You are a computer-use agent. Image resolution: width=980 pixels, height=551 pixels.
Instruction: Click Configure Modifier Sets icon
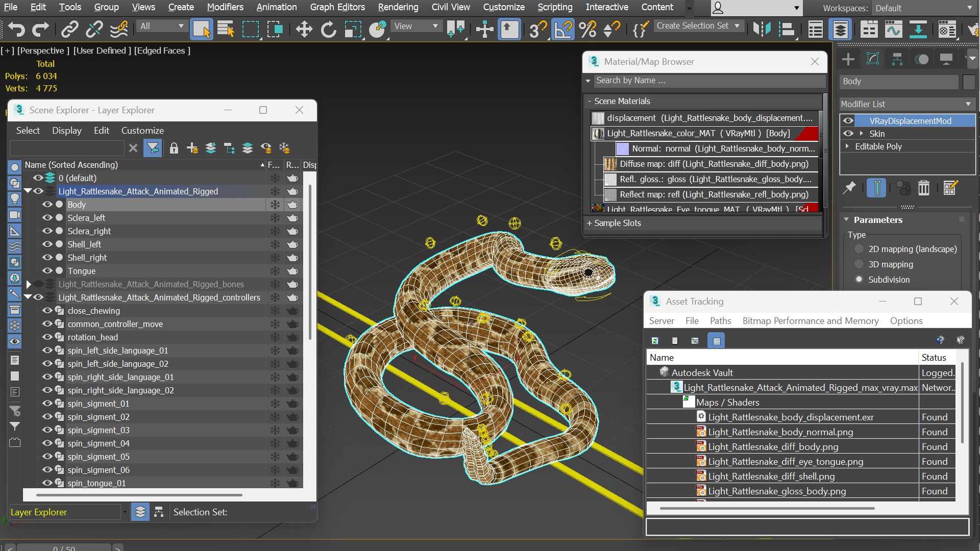tap(950, 188)
